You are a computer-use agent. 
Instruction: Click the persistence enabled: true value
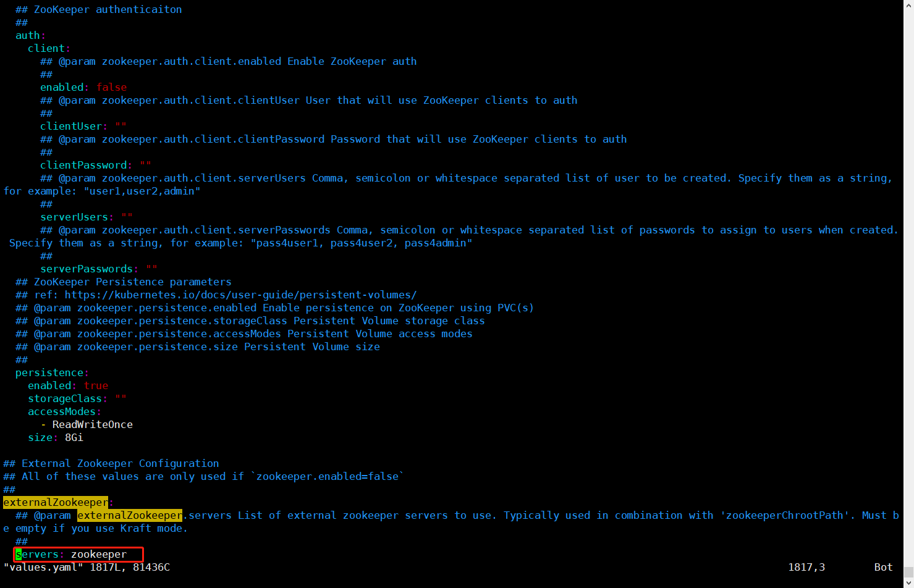[96, 385]
